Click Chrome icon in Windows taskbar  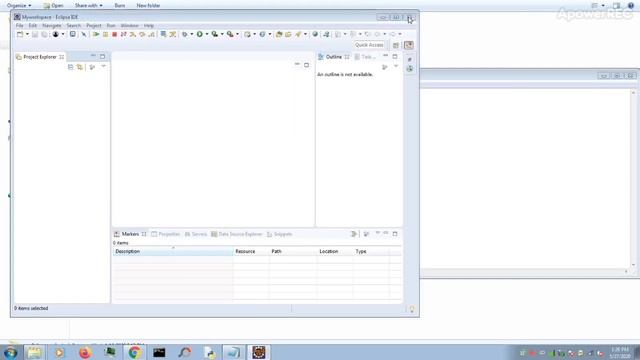pos(135,352)
